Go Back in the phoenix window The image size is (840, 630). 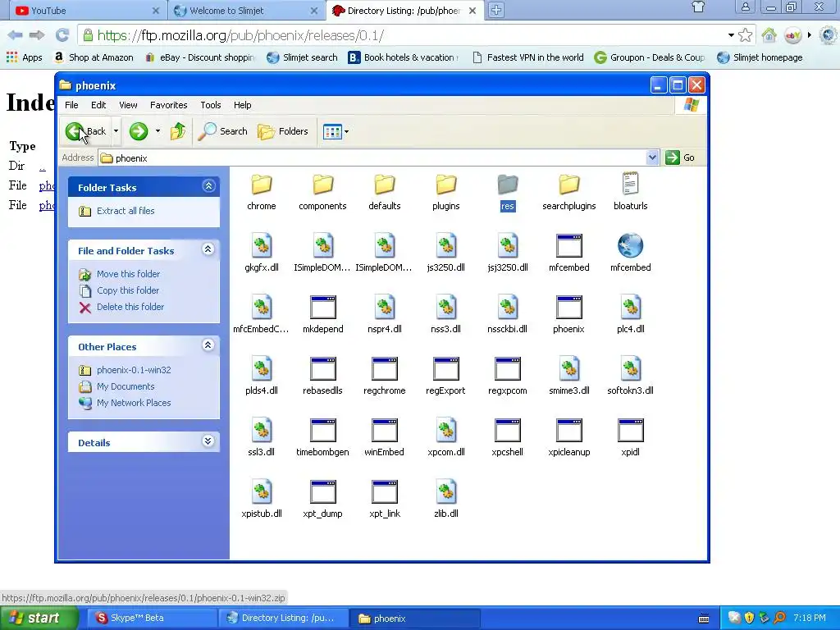pyautogui.click(x=85, y=131)
